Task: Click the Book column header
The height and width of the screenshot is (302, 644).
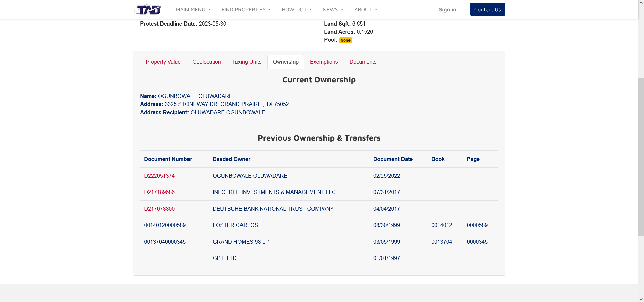Action: coord(438,159)
